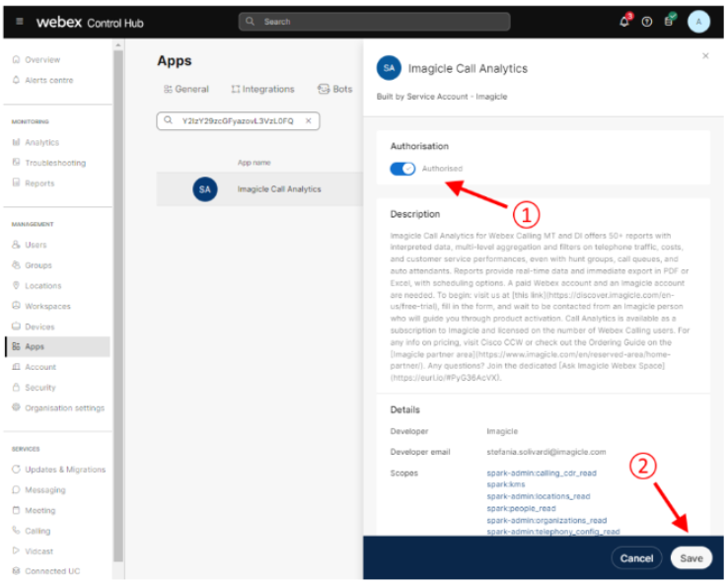This screenshot has height=584, width=728.
Task: Click the notifications bell icon
Action: (x=623, y=22)
